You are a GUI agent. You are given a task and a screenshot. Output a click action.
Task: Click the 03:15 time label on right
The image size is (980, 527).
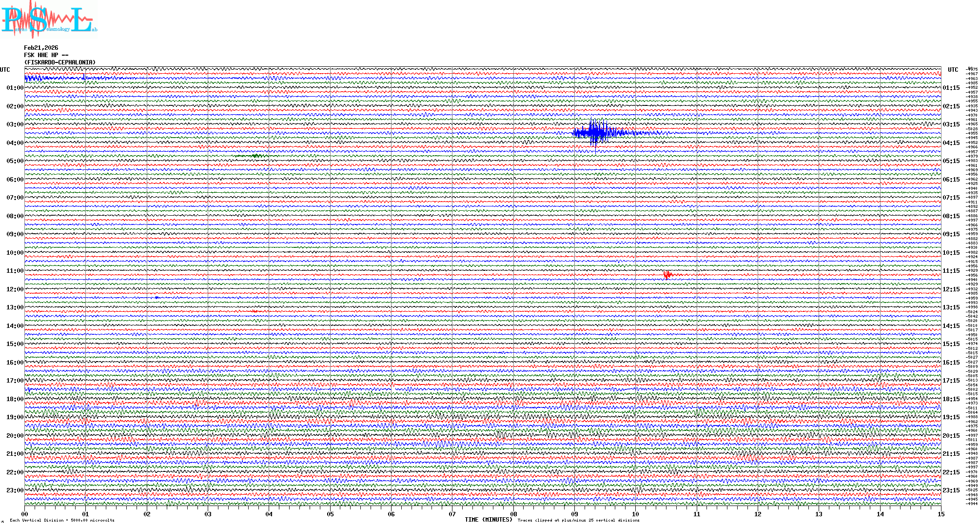(951, 124)
